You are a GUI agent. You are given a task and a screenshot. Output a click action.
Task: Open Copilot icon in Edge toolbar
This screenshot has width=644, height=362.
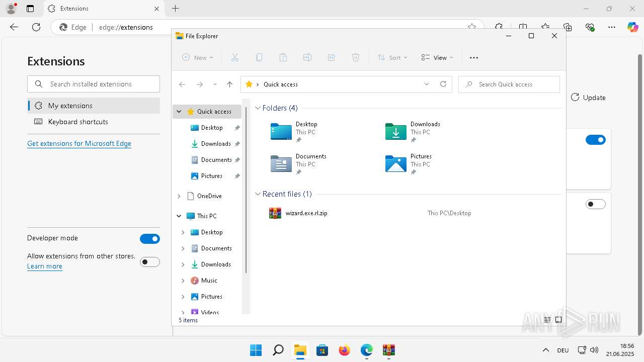pyautogui.click(x=633, y=27)
